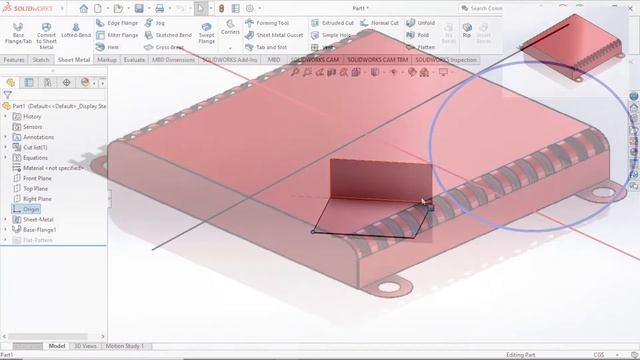The image size is (640, 360).
Task: Open the Motion Study 1 tab
Action: click(x=125, y=346)
